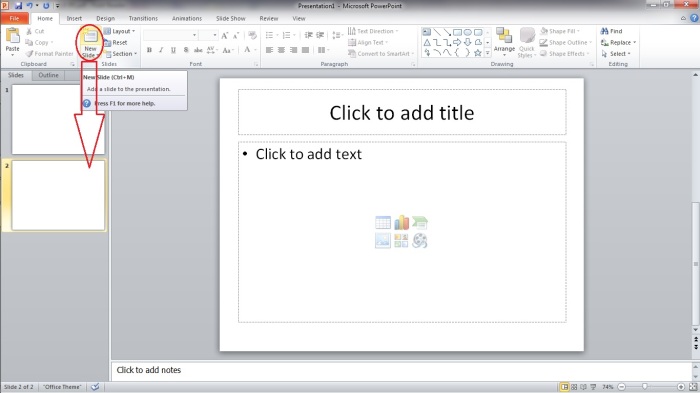Toggle Align Text Right

tap(293, 50)
